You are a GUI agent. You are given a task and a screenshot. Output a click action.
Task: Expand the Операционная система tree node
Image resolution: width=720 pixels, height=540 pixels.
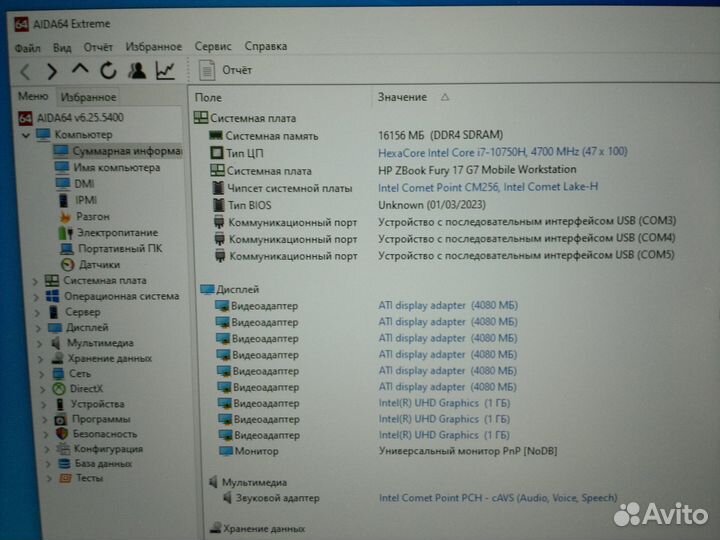pyautogui.click(x=36, y=297)
